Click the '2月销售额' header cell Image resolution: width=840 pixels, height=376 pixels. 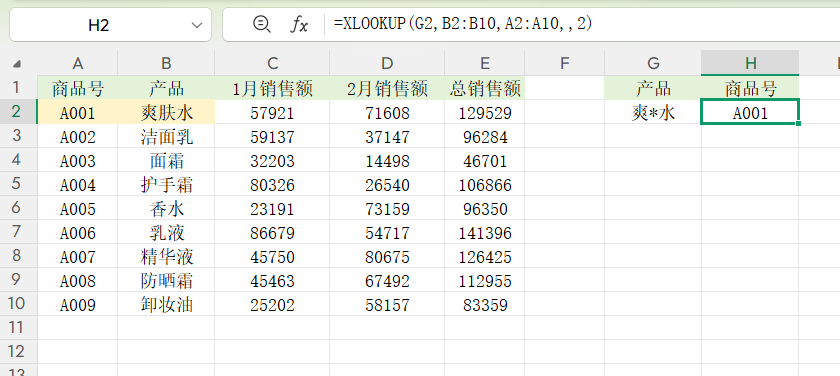tap(387, 88)
